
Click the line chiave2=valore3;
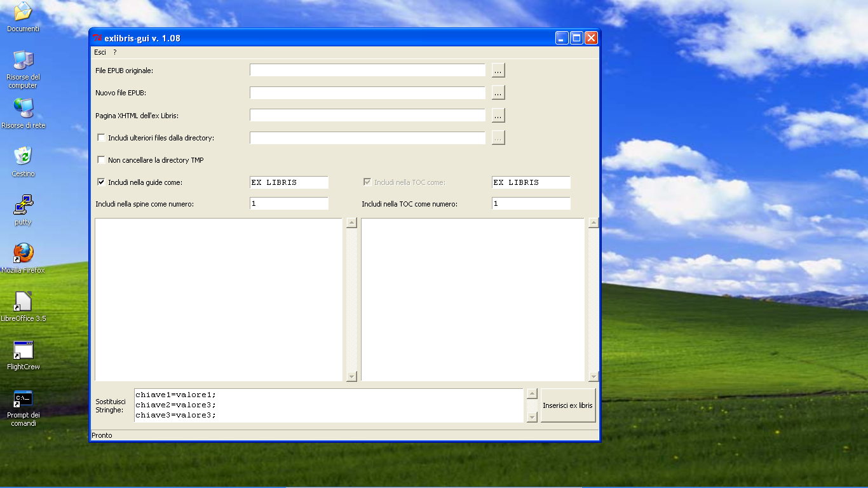point(176,405)
